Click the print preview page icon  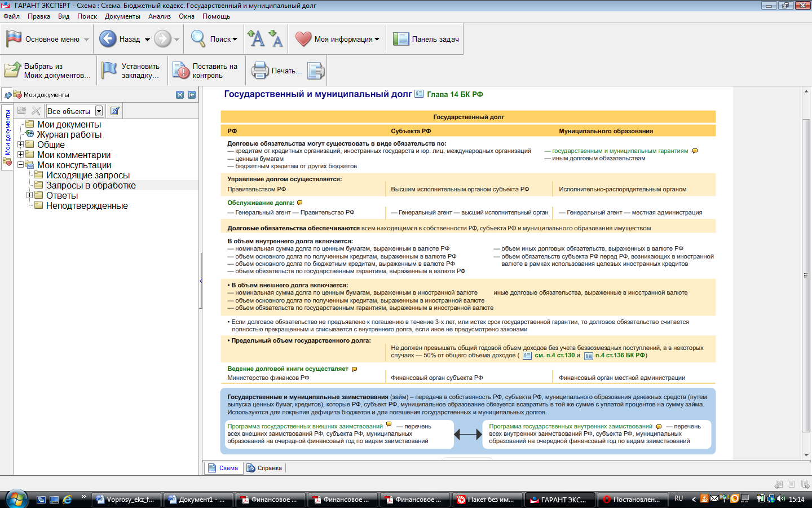point(316,71)
